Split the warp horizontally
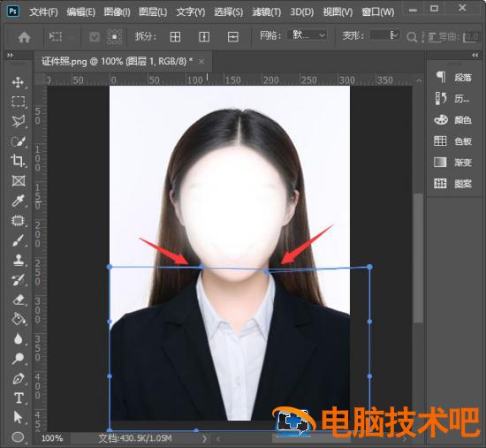 [x=232, y=37]
